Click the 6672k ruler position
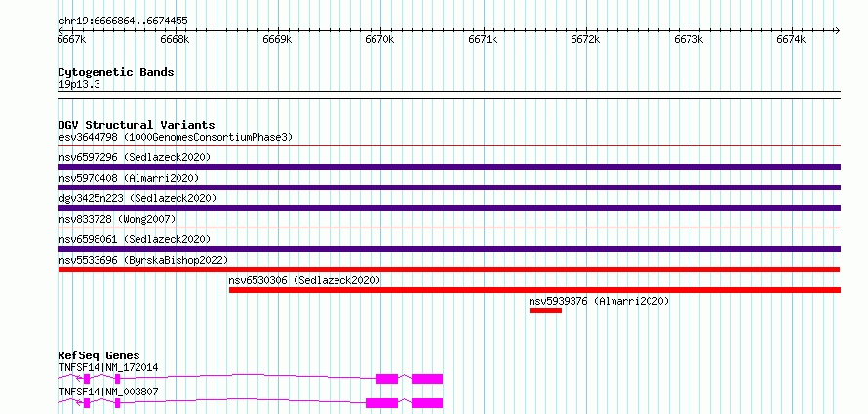The image size is (868, 414). (586, 39)
